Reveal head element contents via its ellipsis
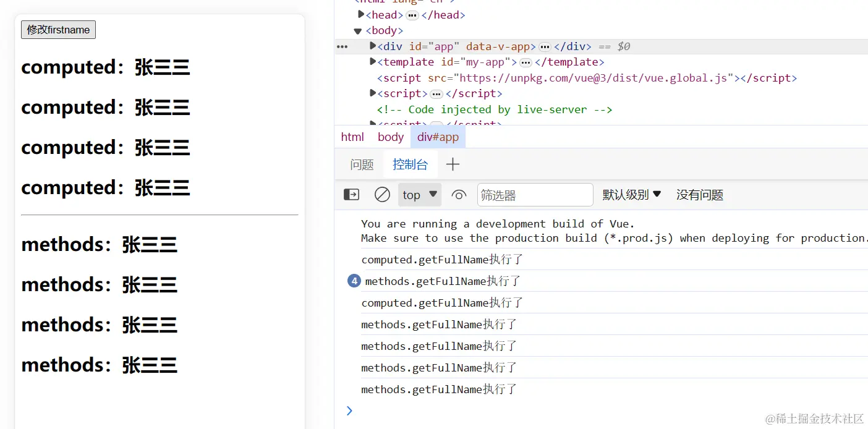 point(412,14)
